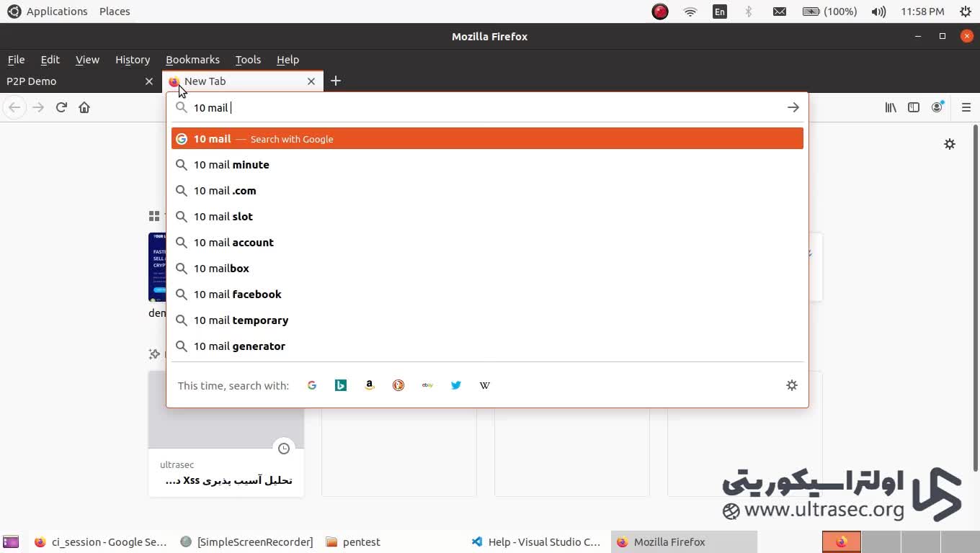The image size is (980, 553).
Task: Search with Bing engine icon
Action: point(341,385)
